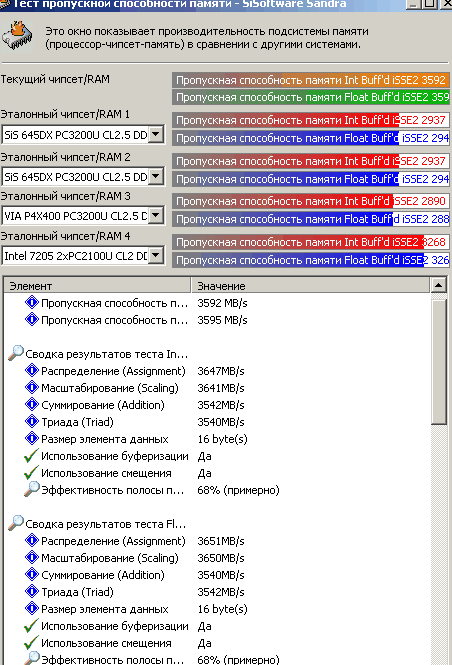
Task: Click magnifier icon of Int test summary
Action: (16, 353)
